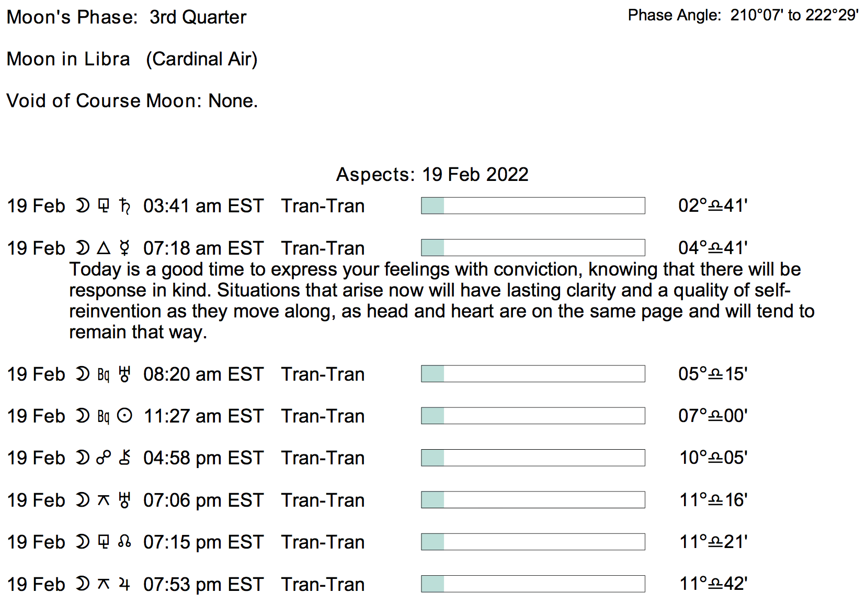Click the progress bar for 03:41 am aspect
The width and height of the screenshot is (866, 616).
(532, 206)
